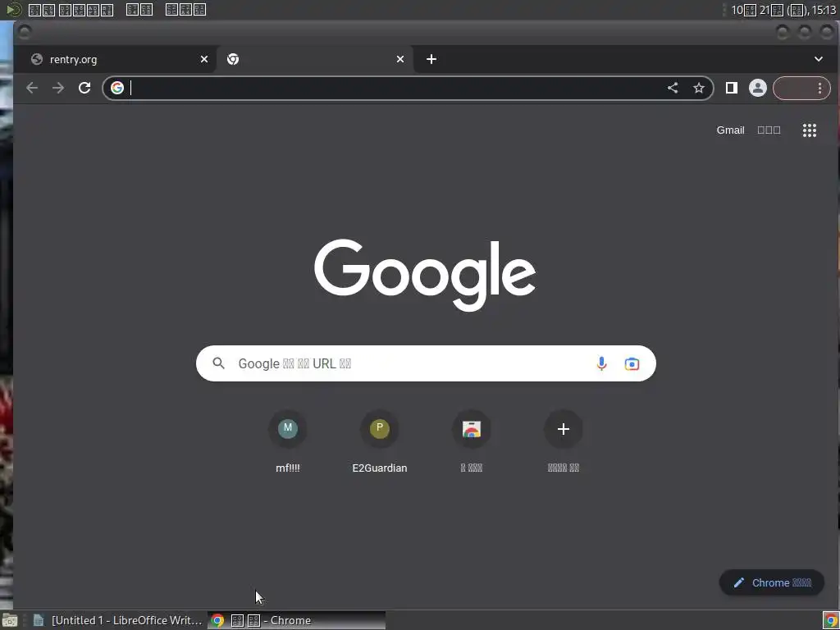The image size is (840, 630).
Task: Close the rentry.org tab
Action: pos(204,59)
